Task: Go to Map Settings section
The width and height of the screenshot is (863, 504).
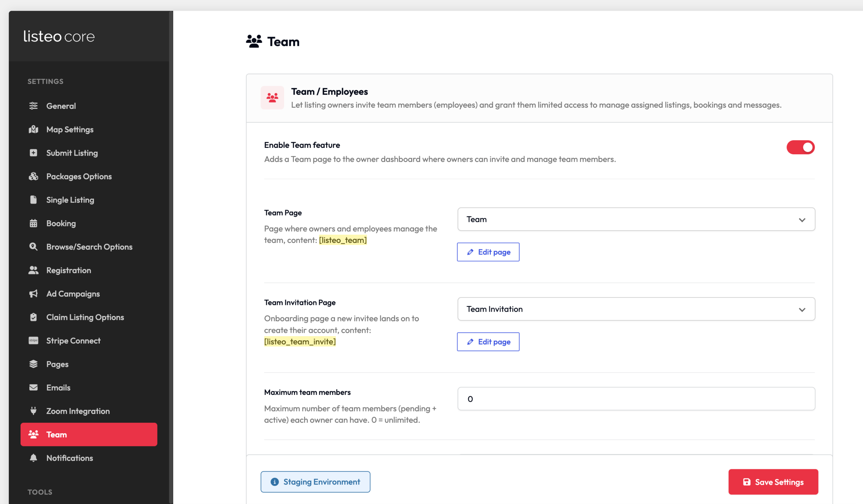Action: (x=89, y=129)
